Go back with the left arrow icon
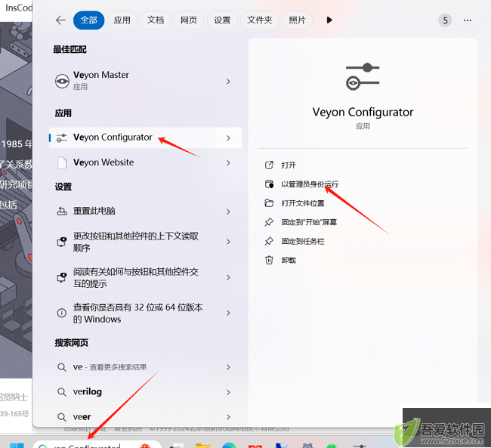The height and width of the screenshot is (448, 491). (60, 20)
